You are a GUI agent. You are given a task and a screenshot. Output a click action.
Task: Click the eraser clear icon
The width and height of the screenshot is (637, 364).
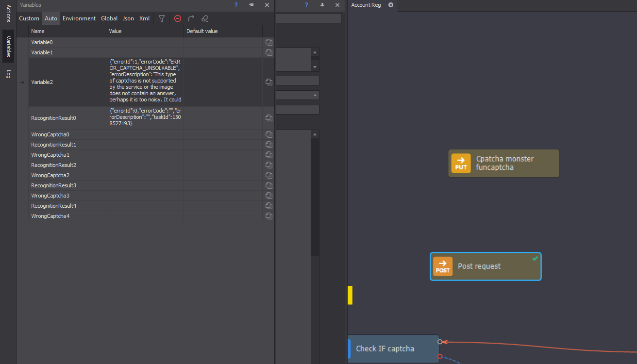tap(204, 18)
